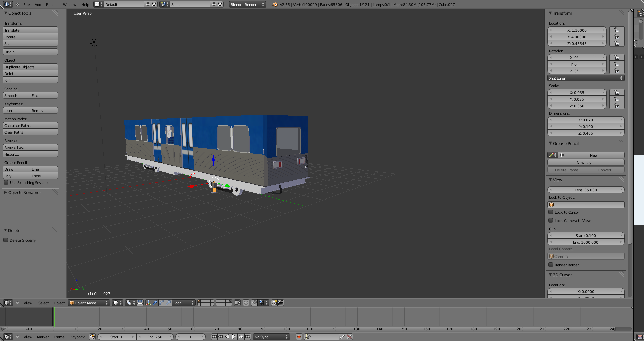Viewport: 644px width, 341px height.
Task: Open the Object Mode dropdown
Action: tap(89, 303)
